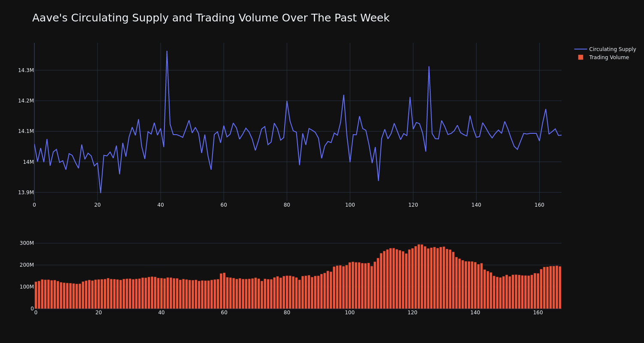Screen dimensions: 644x343
Task: Click the supply spike near x=125
Action: [x=429, y=66]
